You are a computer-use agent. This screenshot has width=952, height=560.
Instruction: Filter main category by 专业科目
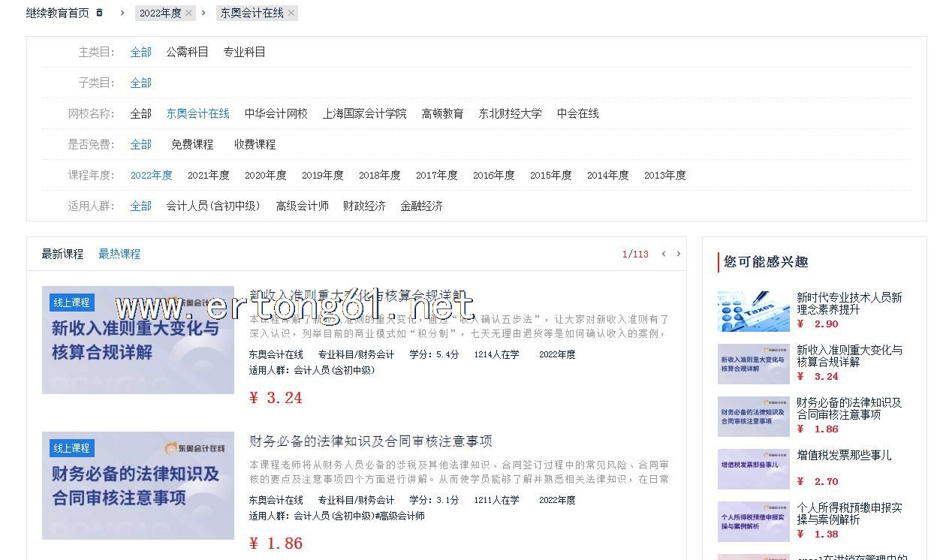(244, 52)
